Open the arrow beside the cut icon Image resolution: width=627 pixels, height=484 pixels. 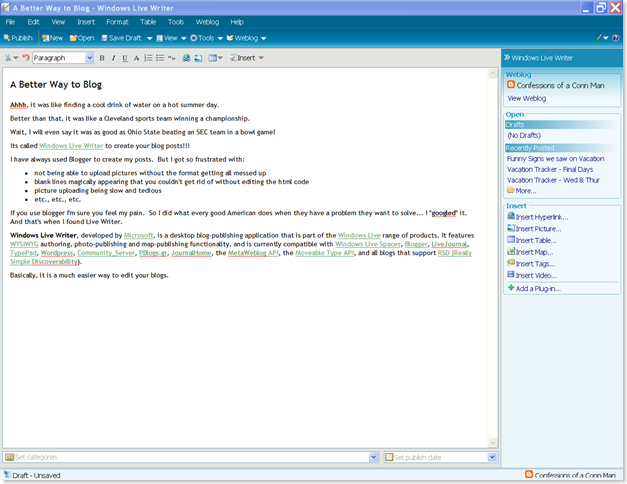pos(16,58)
